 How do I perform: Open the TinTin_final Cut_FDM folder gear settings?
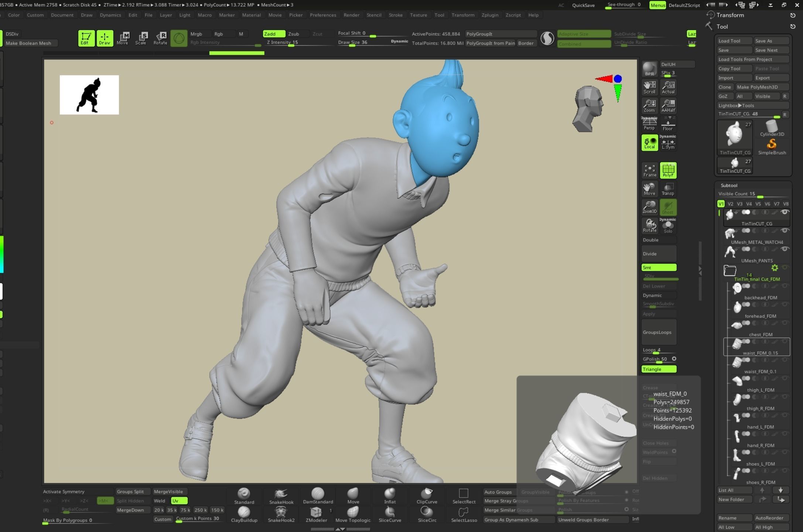775,267
